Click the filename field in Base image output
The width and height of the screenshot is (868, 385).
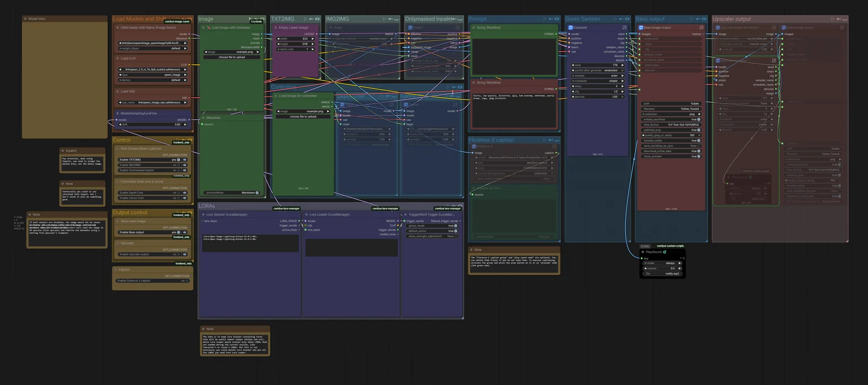[671, 109]
